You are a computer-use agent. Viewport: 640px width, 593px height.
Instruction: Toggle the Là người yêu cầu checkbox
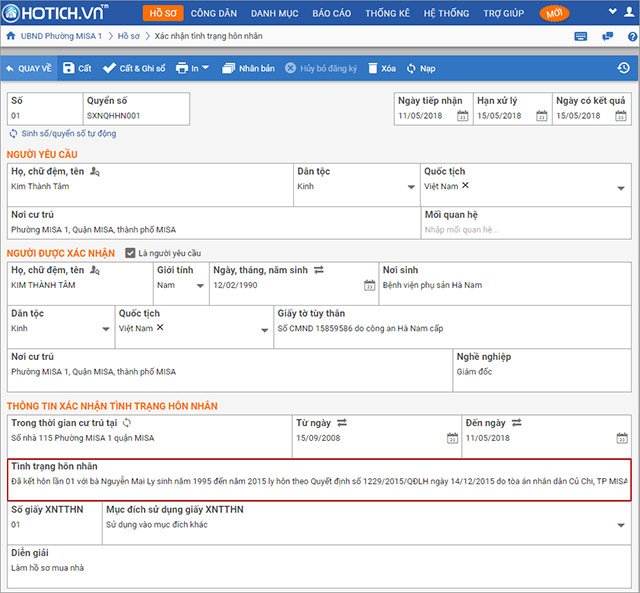click(130, 253)
